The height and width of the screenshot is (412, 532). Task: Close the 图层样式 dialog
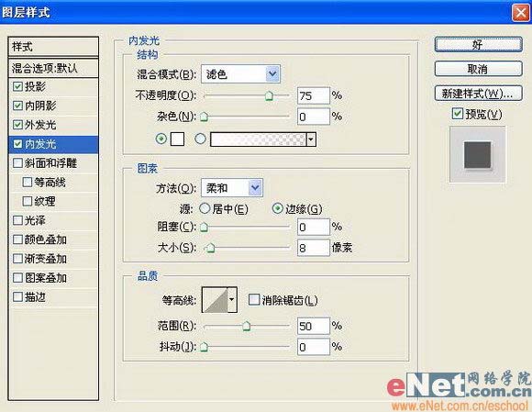(520, 13)
